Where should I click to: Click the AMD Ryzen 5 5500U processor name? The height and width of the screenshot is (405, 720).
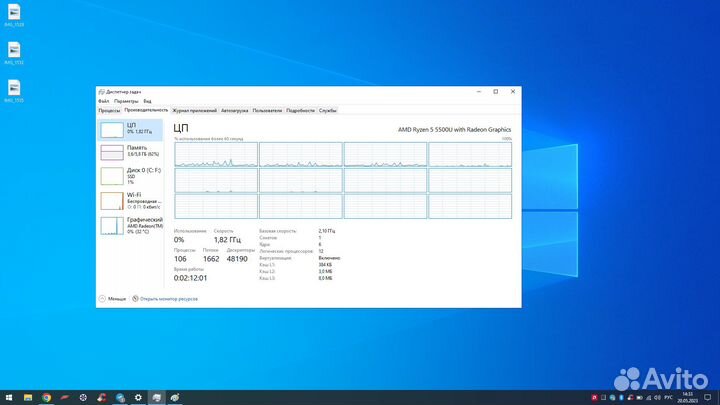[454, 129]
